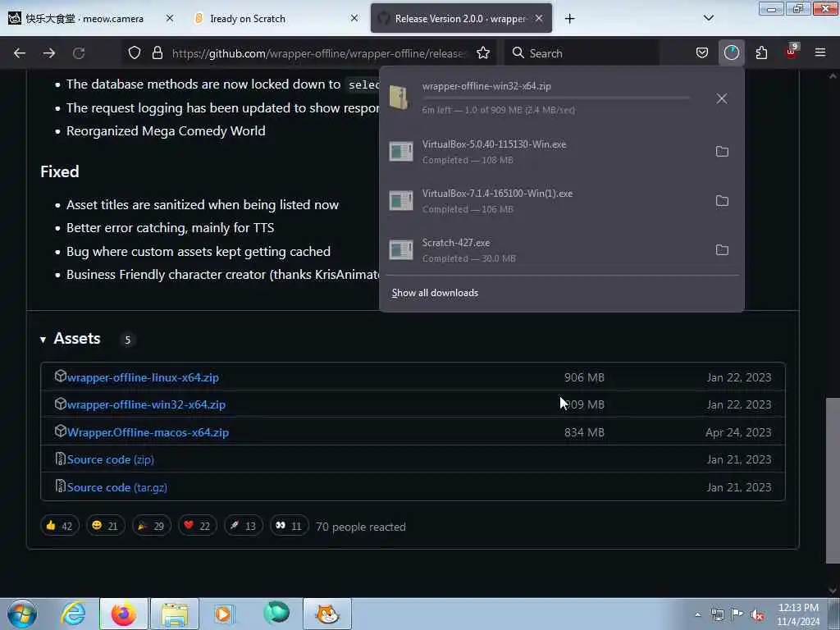The width and height of the screenshot is (840, 630).
Task: Click the uBlock extension icon with badge
Action: click(x=792, y=52)
